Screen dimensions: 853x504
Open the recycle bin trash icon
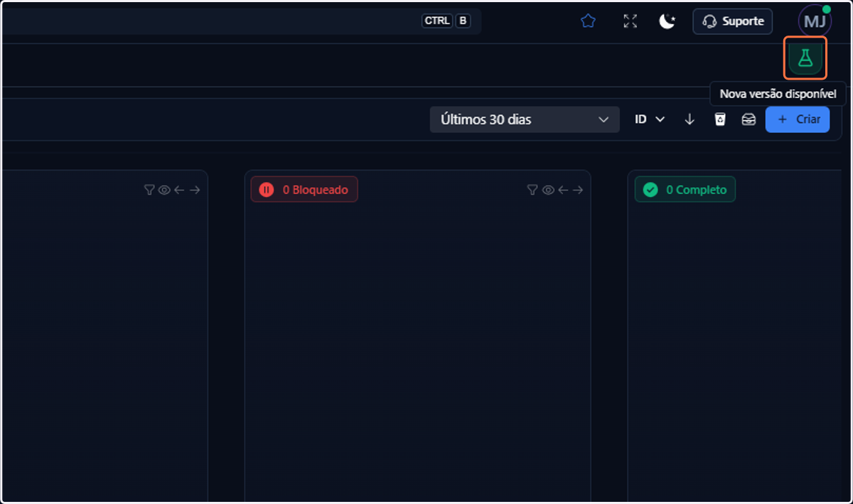point(720,119)
